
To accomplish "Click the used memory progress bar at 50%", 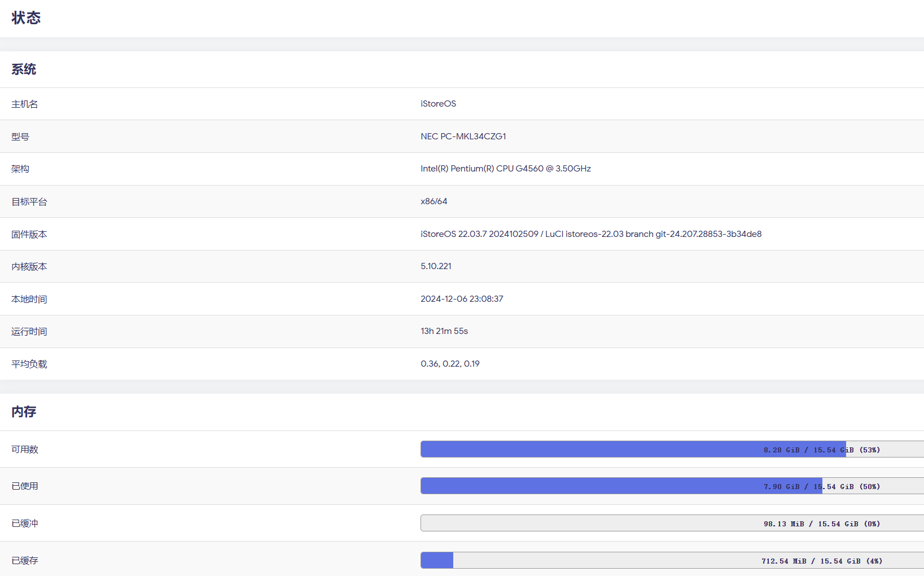I will [x=672, y=486].
